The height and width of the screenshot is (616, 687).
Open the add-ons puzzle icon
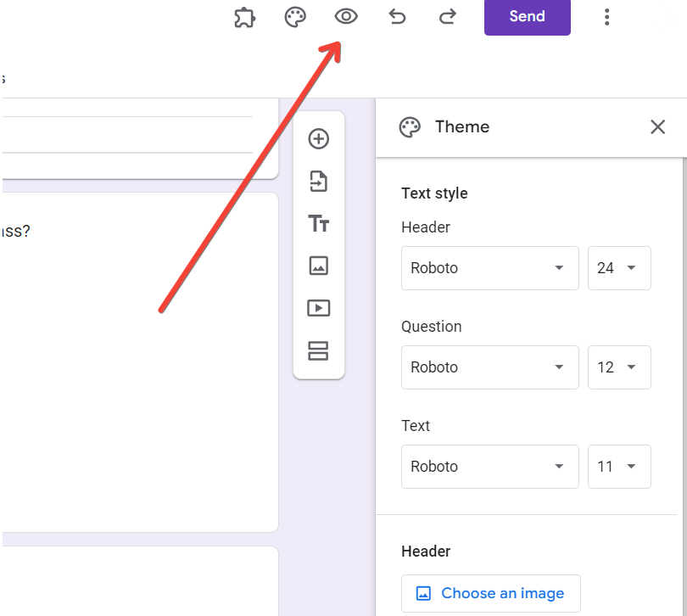(x=244, y=17)
